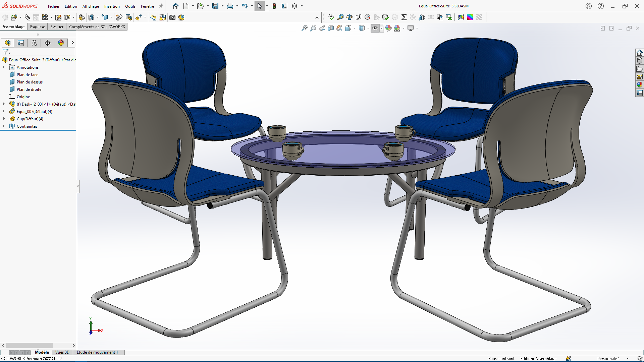The width and height of the screenshot is (644, 362).
Task: Click the Undo arrow icon
Action: coord(245,6)
